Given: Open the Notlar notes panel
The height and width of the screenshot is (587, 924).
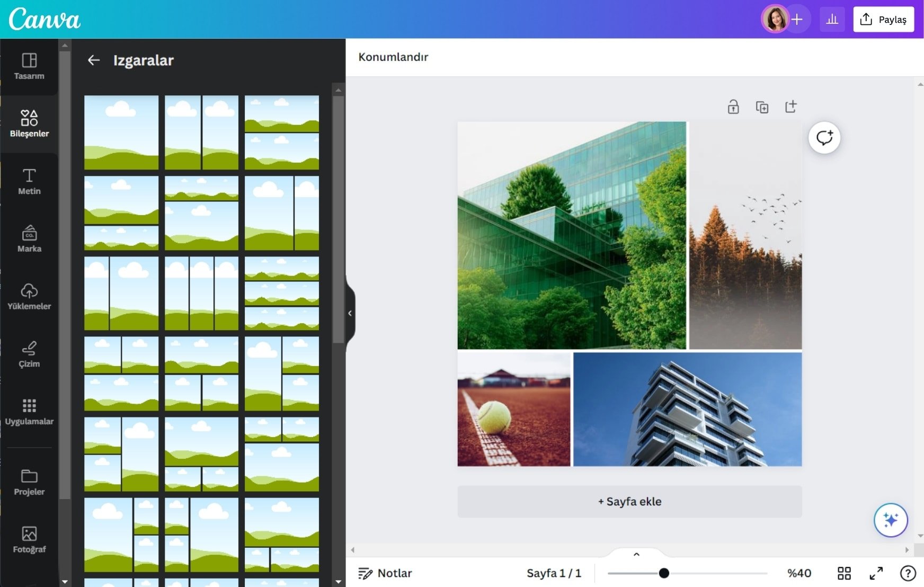Looking at the screenshot, I should [x=385, y=573].
